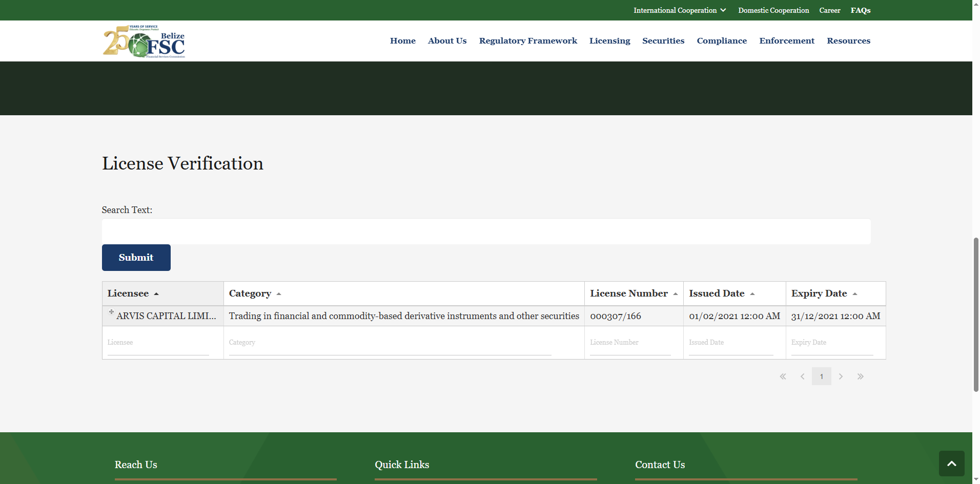Go to first page of results
Image resolution: width=980 pixels, height=484 pixels.
click(x=783, y=376)
